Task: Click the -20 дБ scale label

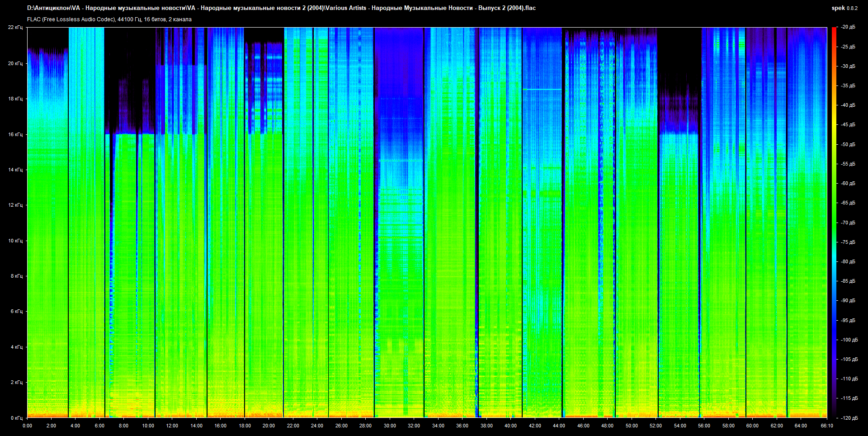Action: (848, 27)
